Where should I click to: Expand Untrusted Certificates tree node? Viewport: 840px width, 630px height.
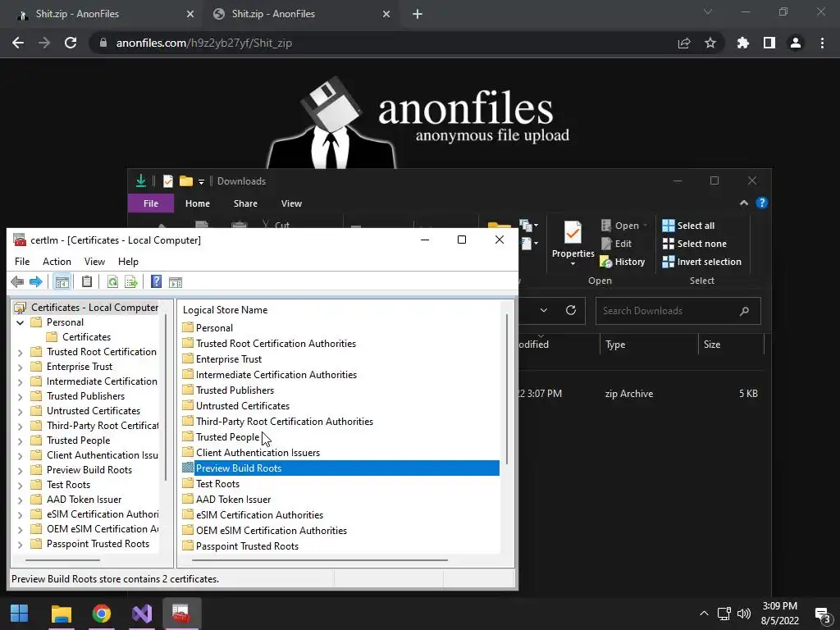point(20,412)
